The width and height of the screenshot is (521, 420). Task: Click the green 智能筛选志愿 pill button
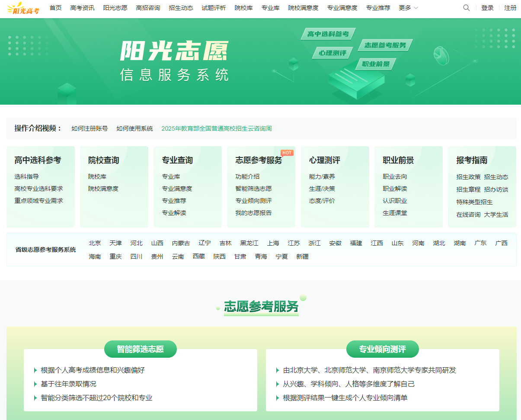coord(141,349)
